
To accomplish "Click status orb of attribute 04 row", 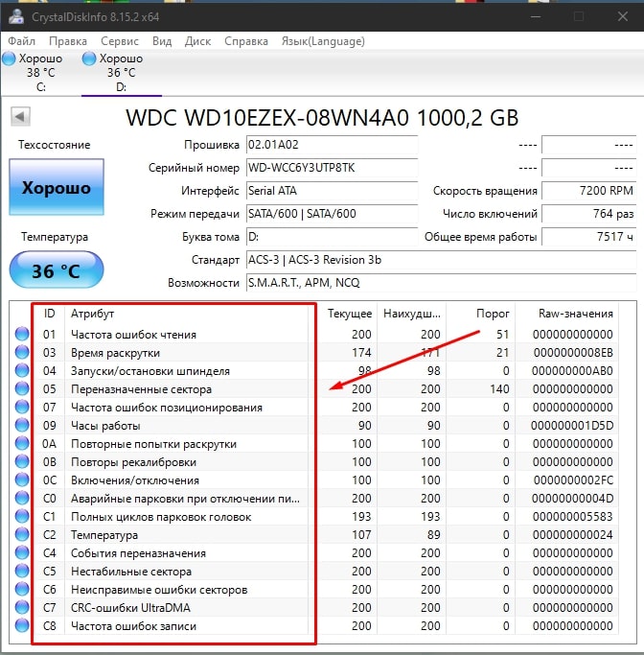I will pyautogui.click(x=22, y=370).
